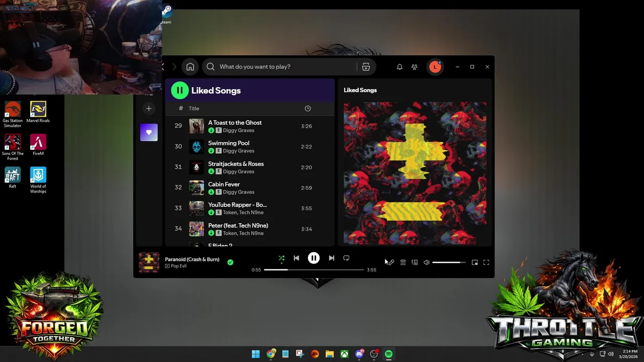Go to Spotify Home icon
This screenshot has width=644, height=362.
[190, 67]
